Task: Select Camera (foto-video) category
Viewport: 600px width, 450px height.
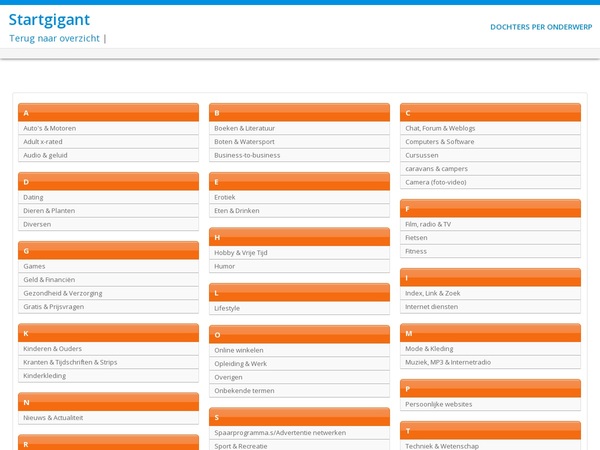Action: [x=490, y=182]
